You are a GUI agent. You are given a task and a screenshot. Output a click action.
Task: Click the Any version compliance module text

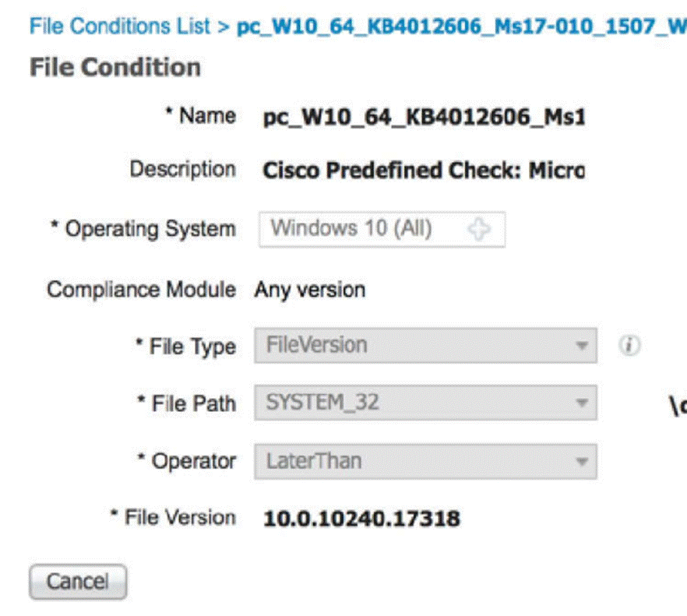click(310, 290)
